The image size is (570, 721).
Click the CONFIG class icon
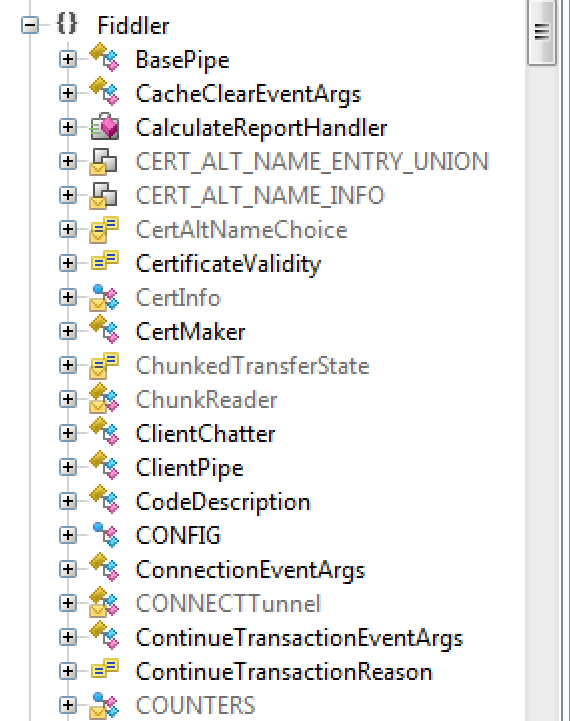click(105, 535)
